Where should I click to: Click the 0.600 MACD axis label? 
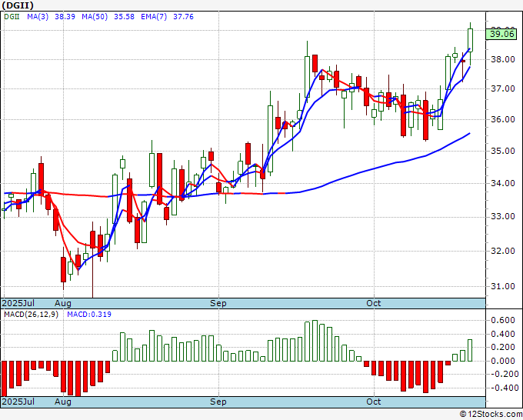(x=503, y=320)
